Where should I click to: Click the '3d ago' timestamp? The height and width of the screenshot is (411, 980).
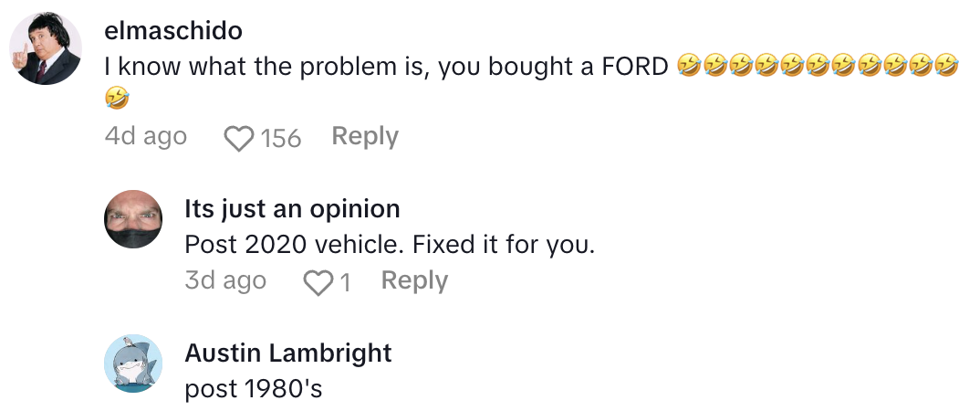click(225, 281)
